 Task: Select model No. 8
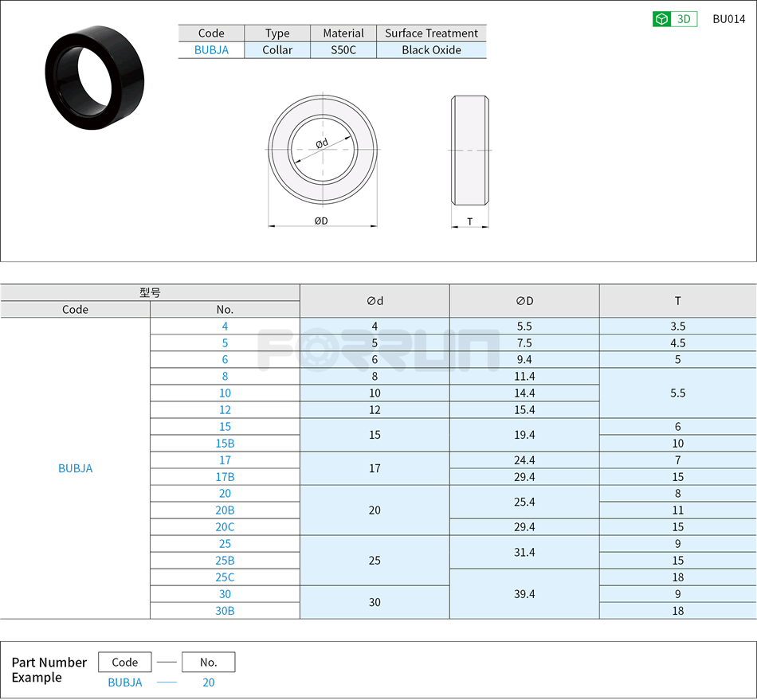point(225,377)
